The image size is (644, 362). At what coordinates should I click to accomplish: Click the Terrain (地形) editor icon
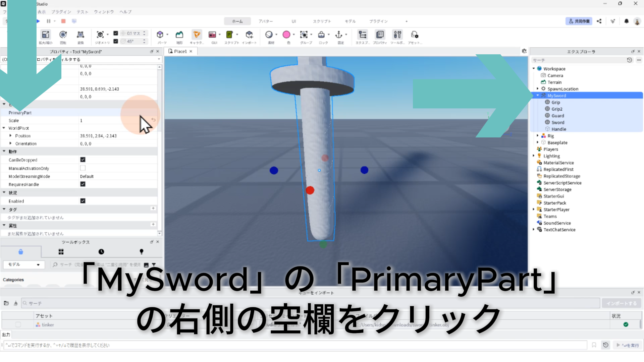tap(179, 35)
